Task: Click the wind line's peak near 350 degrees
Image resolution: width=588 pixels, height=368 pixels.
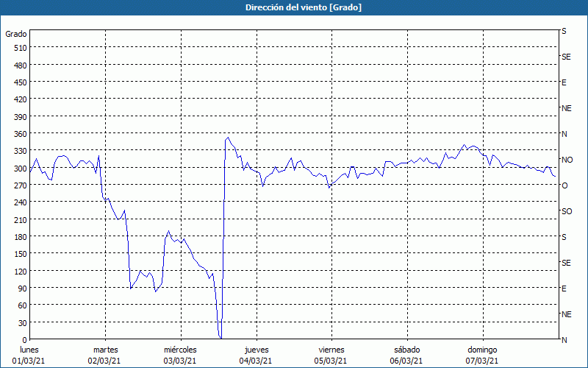Action: click(x=228, y=138)
